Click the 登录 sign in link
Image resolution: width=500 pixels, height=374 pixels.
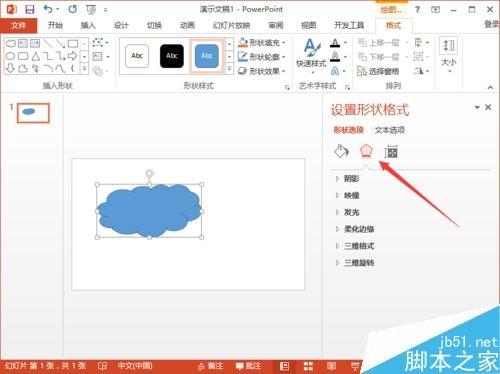(x=492, y=24)
